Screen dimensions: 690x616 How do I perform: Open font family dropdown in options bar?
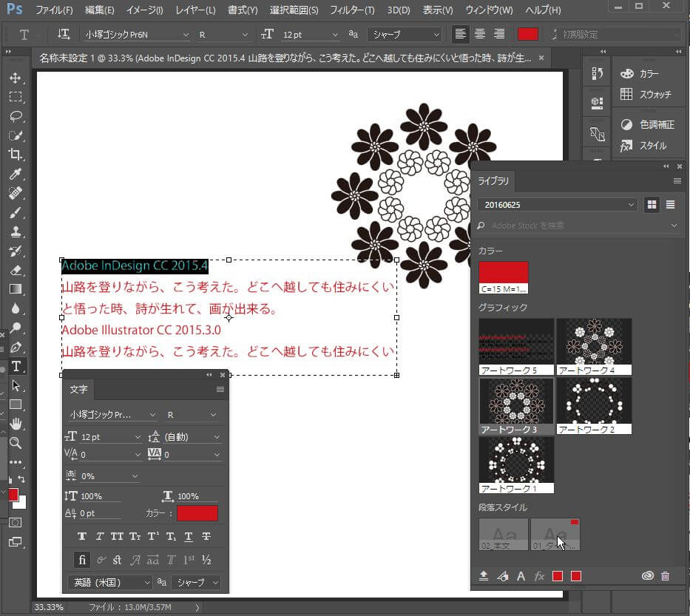[x=186, y=35]
